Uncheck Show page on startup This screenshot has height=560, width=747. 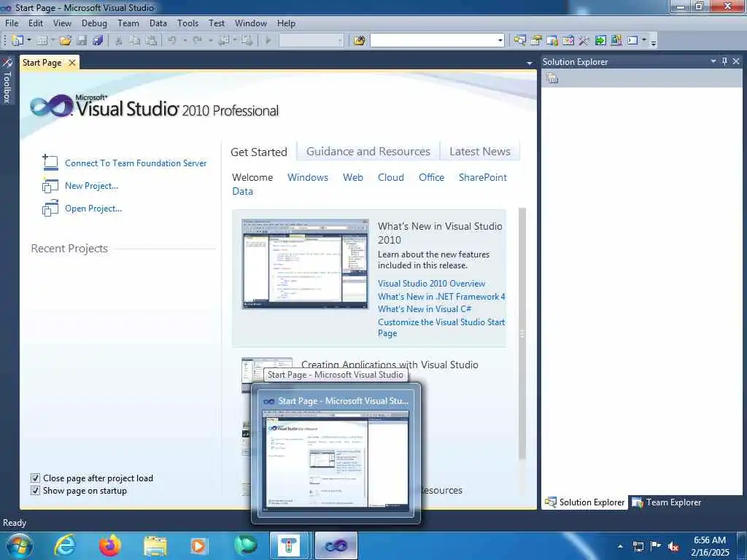pos(35,491)
